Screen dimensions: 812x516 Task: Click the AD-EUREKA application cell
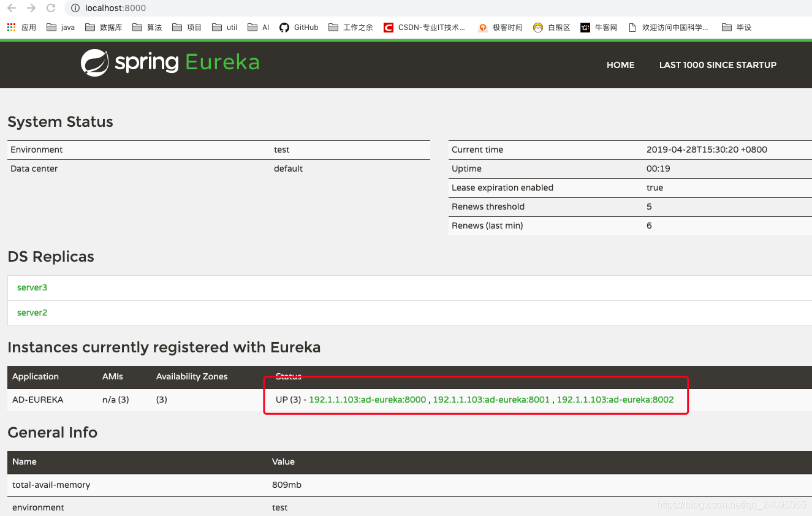coord(38,400)
